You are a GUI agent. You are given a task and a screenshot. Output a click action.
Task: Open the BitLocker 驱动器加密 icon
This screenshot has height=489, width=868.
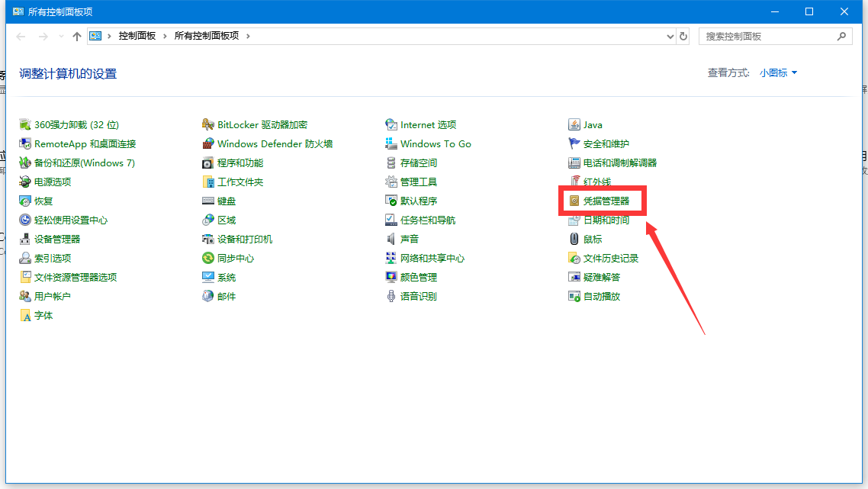[208, 124]
